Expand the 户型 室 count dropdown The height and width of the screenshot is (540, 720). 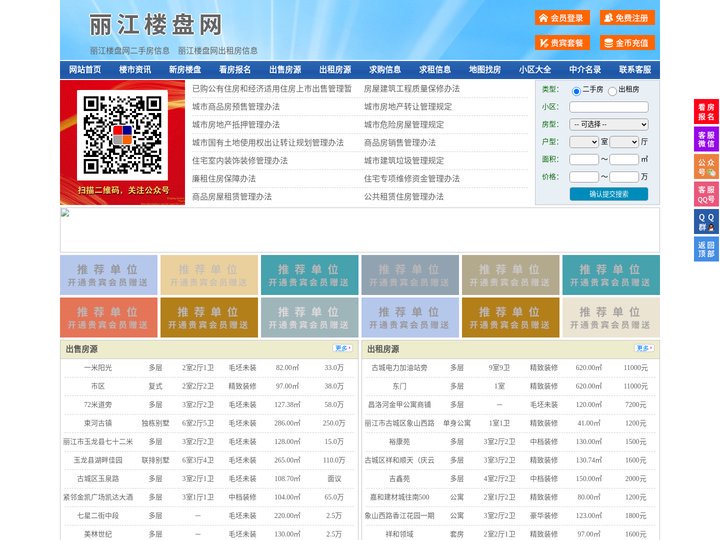point(584,142)
